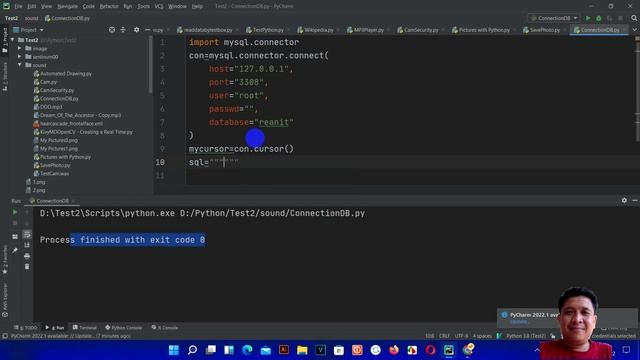
Task: Start debugging with the bug icon
Action: pyautogui.click(x=599, y=18)
